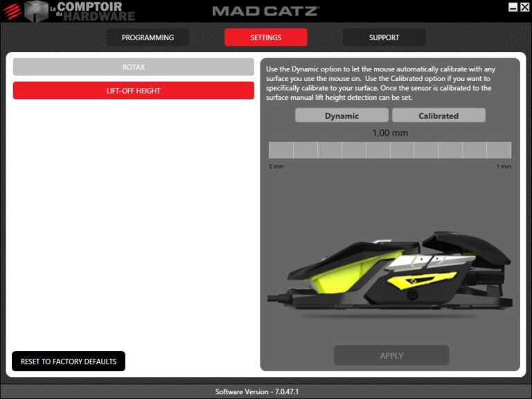Close the Mad Catz software window
Image resolution: width=532 pixels, height=399 pixels.
pyautogui.click(x=524, y=7)
